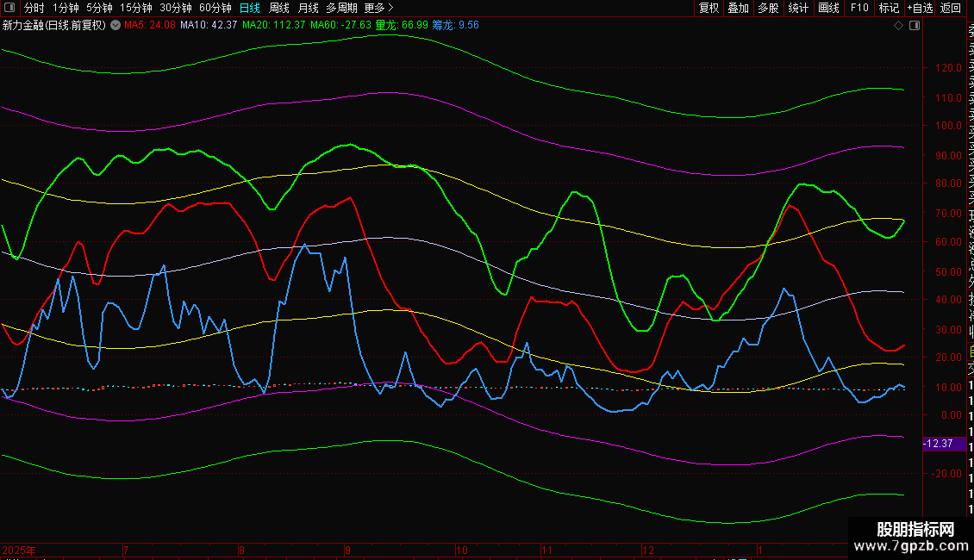This screenshot has width=974, height=560.
Task: Open the 多周期 multi-period view
Action: pos(341,8)
